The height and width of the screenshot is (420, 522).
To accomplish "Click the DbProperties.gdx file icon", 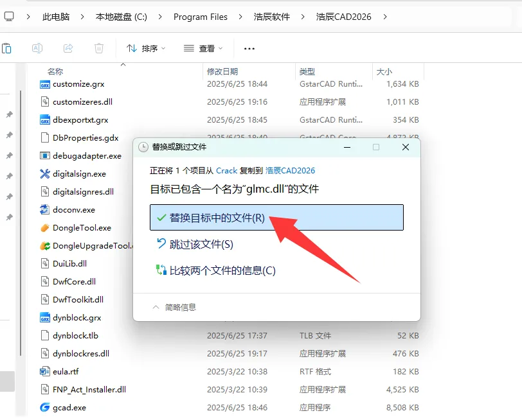I will coord(44,138).
